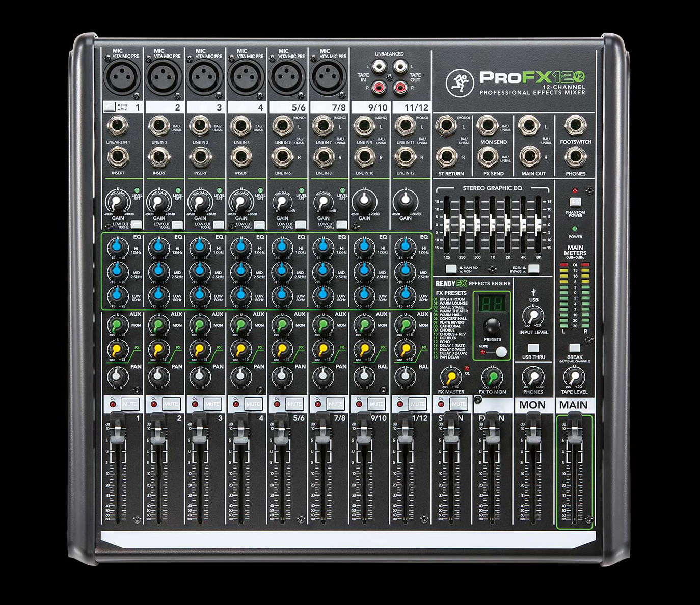Click the channel 2 MID 2.5kHz EQ knob
700x605 pixels.
point(159,271)
